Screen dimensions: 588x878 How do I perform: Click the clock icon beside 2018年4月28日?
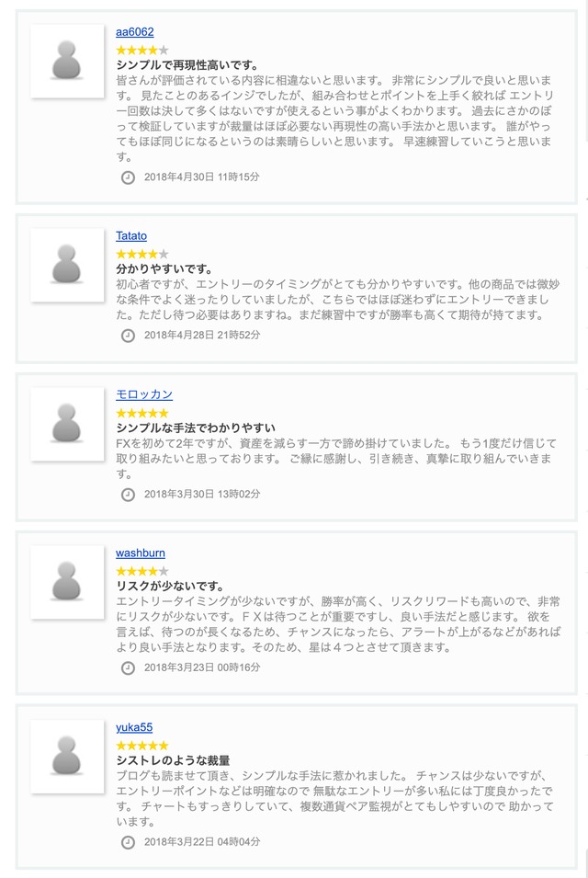click(x=129, y=336)
